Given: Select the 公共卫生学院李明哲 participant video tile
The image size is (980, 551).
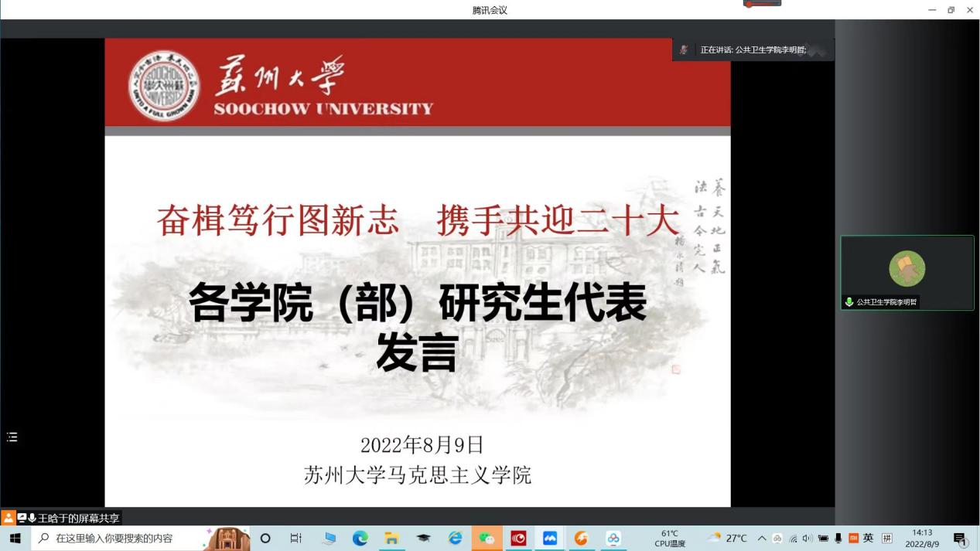Looking at the screenshot, I should pos(907,272).
